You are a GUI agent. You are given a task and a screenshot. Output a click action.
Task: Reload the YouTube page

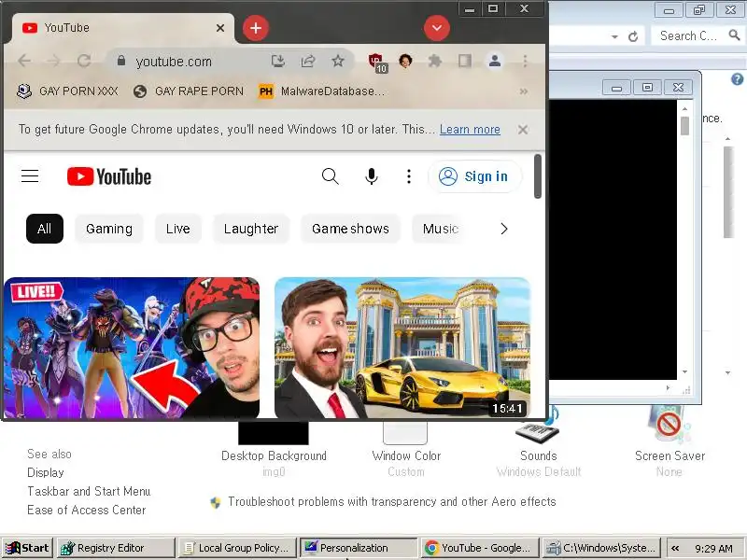[84, 61]
